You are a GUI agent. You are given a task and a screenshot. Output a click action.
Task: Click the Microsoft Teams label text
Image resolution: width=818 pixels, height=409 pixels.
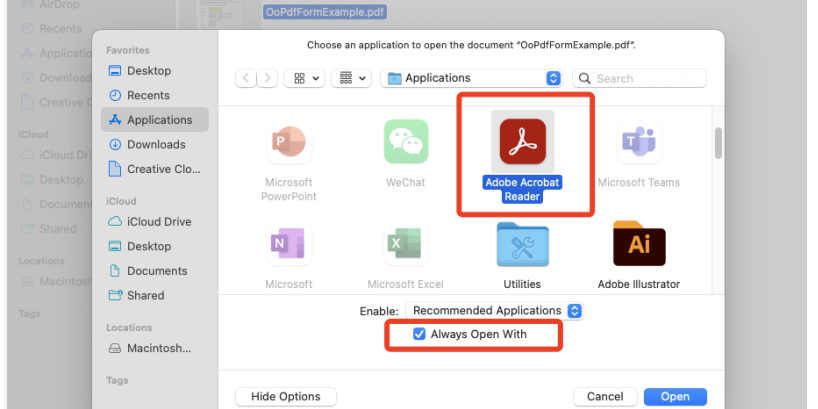click(639, 183)
